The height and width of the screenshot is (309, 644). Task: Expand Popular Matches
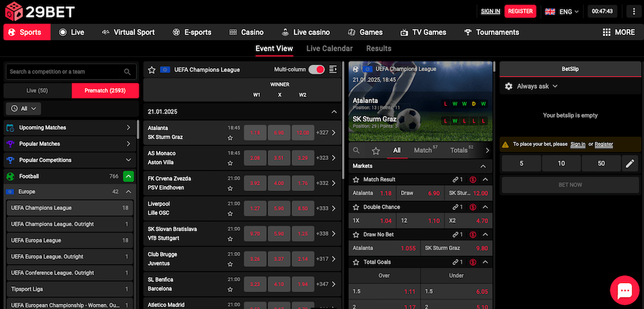(69, 144)
